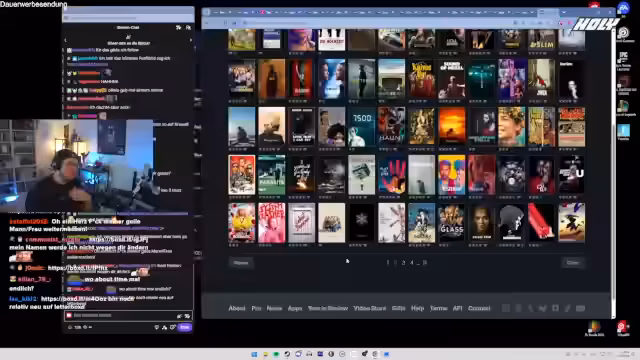Open the emote picker in chat input

click(x=187, y=316)
